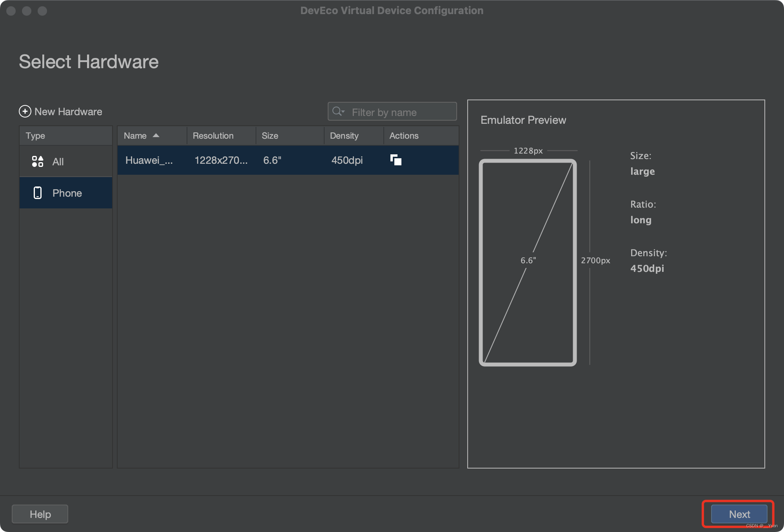Image resolution: width=784 pixels, height=532 pixels.
Task: Click the All types grid icon
Action: (38, 161)
